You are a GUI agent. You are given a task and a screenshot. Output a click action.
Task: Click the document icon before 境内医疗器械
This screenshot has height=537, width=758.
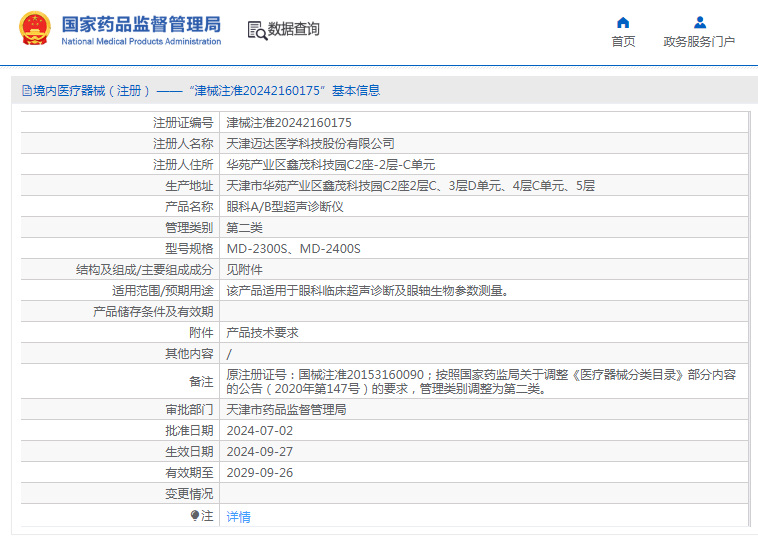tap(27, 90)
